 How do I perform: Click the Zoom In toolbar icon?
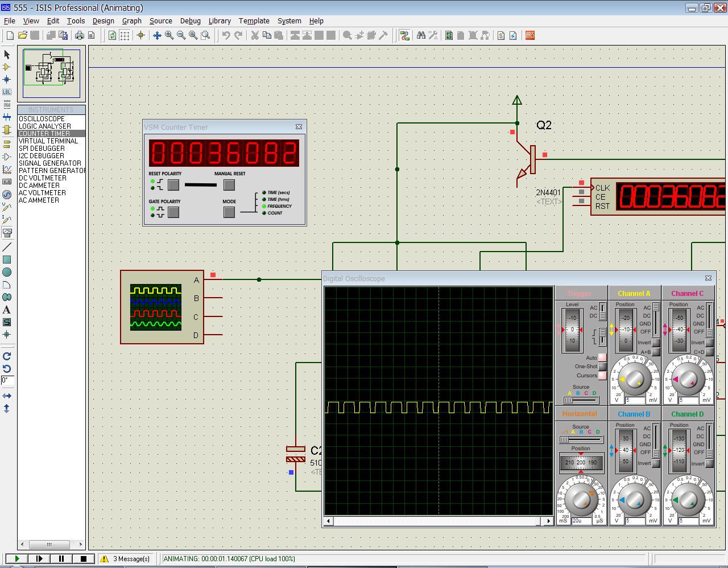[169, 35]
